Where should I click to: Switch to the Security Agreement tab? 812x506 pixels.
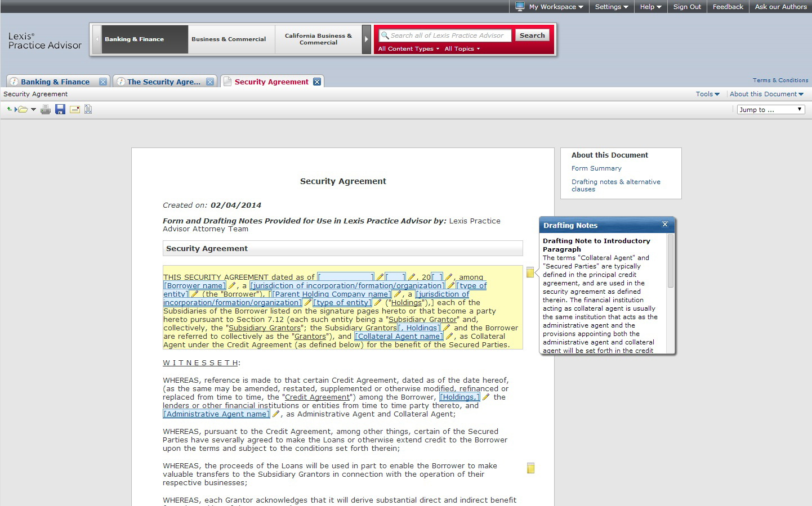(271, 82)
